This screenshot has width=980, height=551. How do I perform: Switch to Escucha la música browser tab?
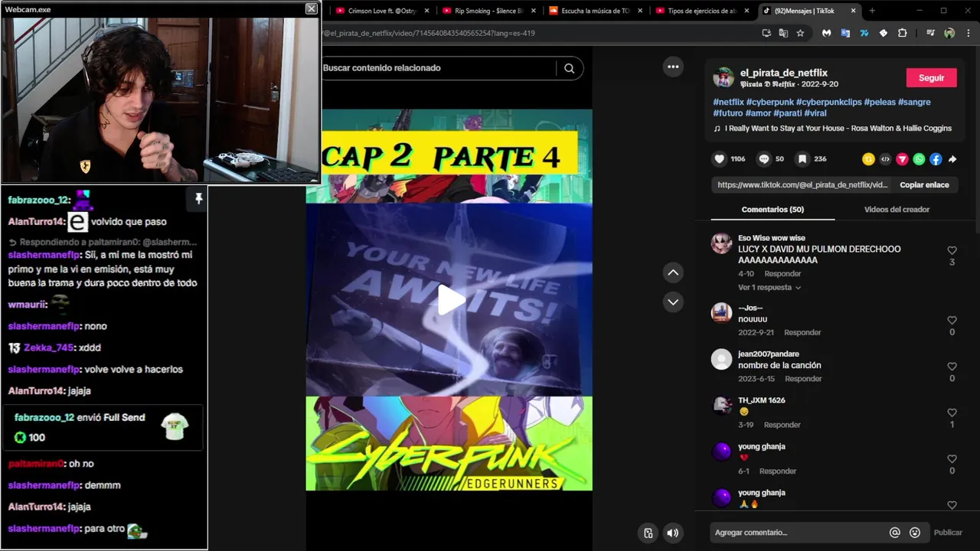596,11
